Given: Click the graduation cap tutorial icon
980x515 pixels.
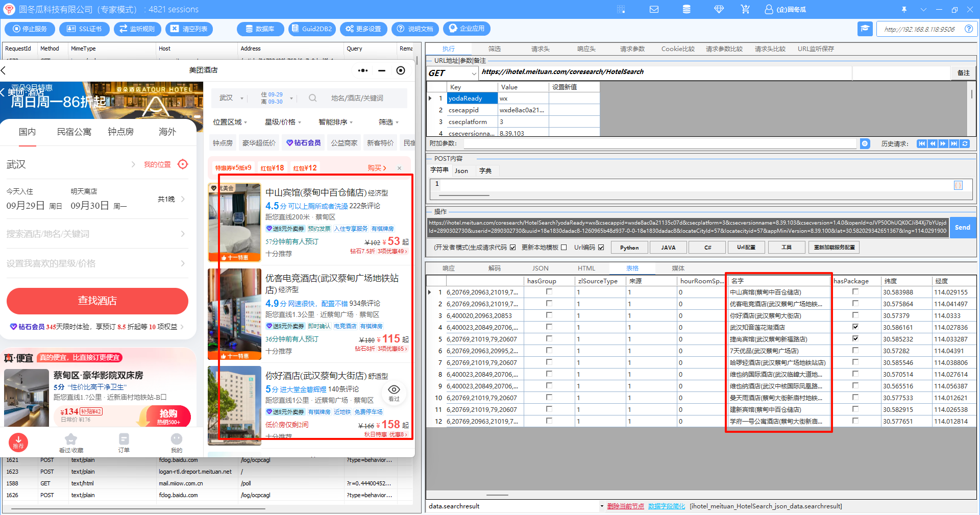Looking at the screenshot, I should (865, 29).
